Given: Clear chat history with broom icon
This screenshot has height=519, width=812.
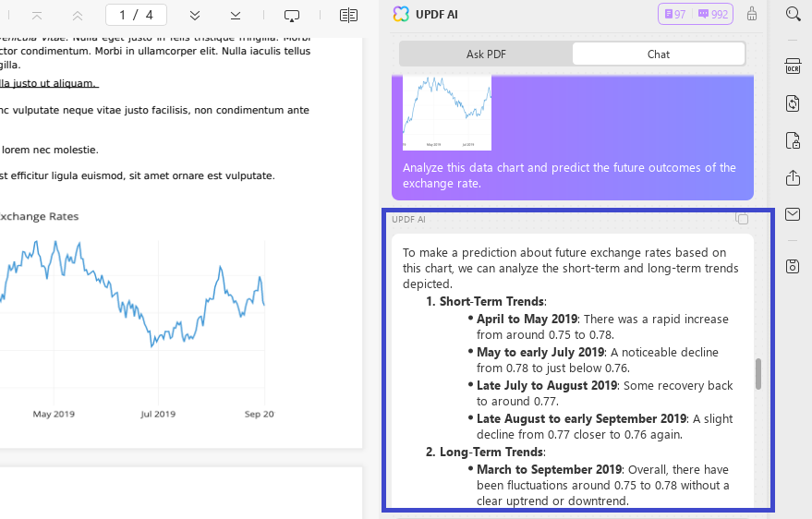Looking at the screenshot, I should [x=752, y=14].
